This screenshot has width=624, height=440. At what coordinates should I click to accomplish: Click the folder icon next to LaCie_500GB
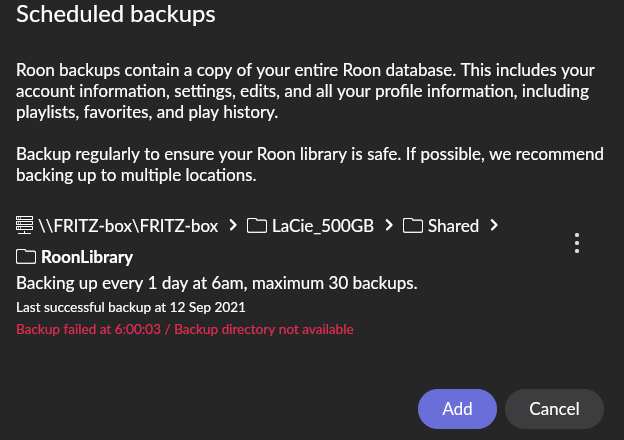pos(257,226)
